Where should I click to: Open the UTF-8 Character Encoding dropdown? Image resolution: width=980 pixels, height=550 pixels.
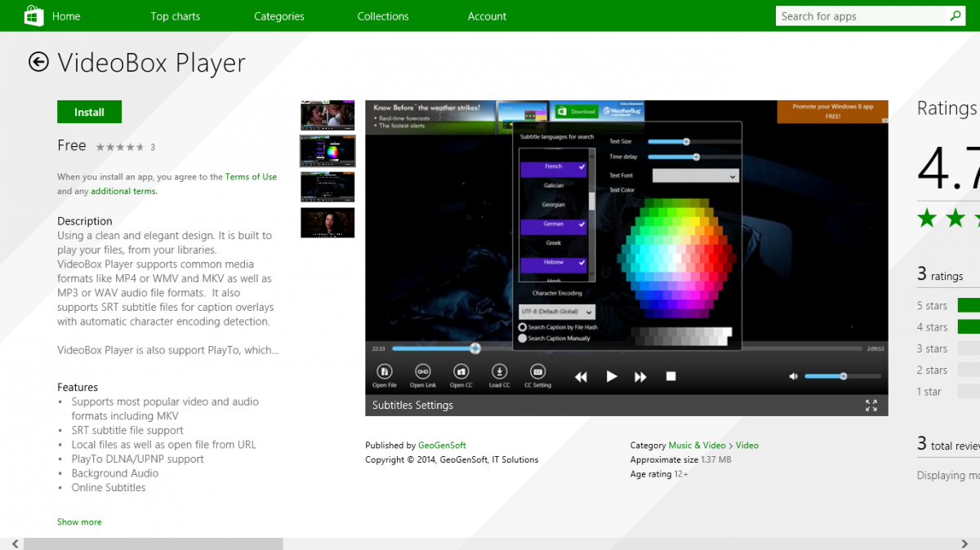pos(557,312)
